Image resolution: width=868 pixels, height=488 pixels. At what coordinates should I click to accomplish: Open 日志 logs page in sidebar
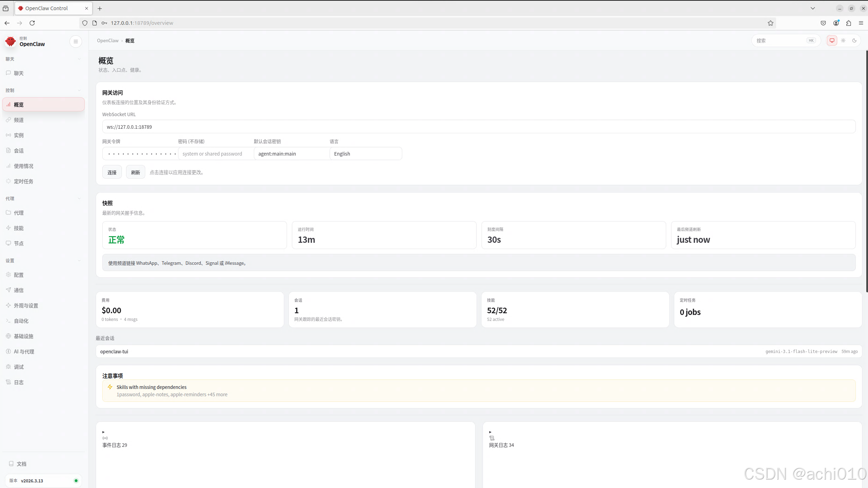tap(19, 382)
